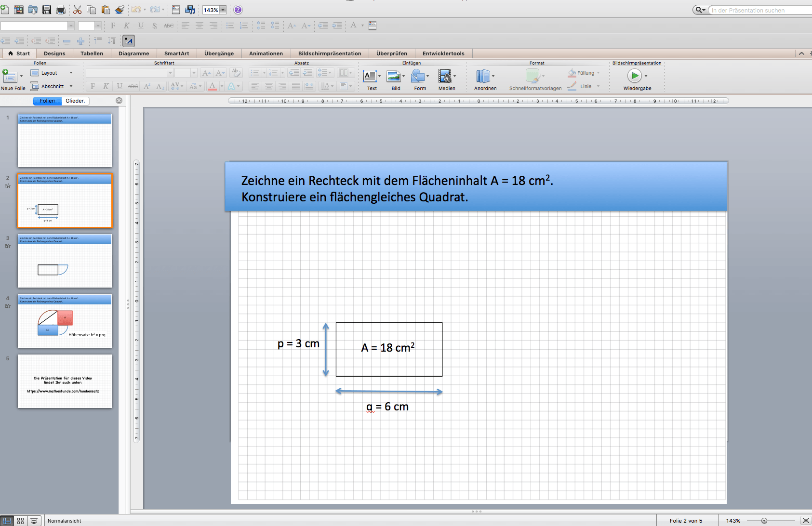Open the ribbon font name dropdown
This screenshot has height=526, width=812.
click(x=170, y=73)
